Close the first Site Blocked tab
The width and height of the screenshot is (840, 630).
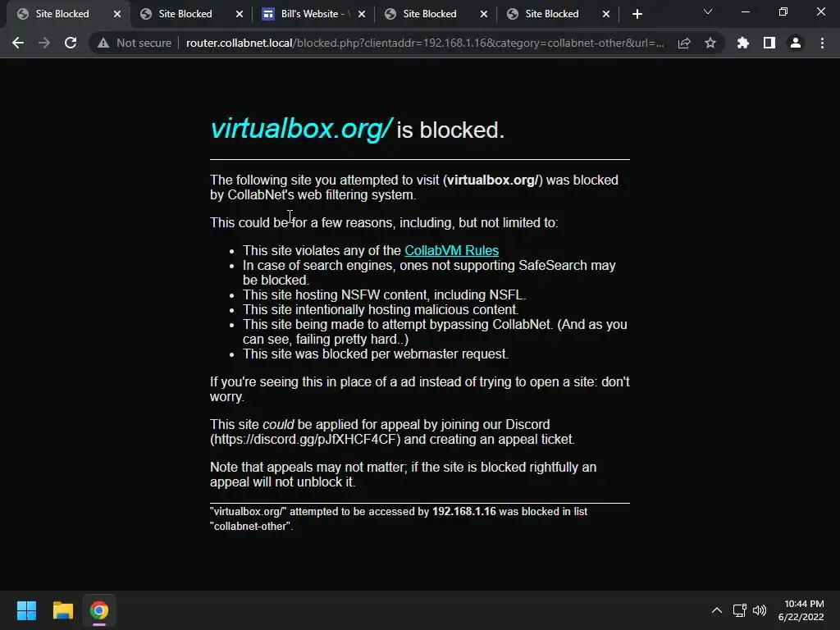point(117,14)
